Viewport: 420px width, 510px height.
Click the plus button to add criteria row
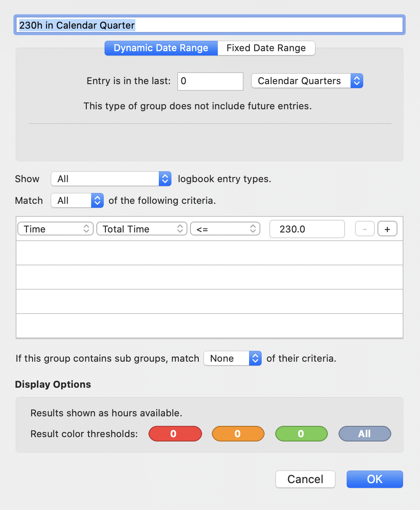(x=387, y=229)
